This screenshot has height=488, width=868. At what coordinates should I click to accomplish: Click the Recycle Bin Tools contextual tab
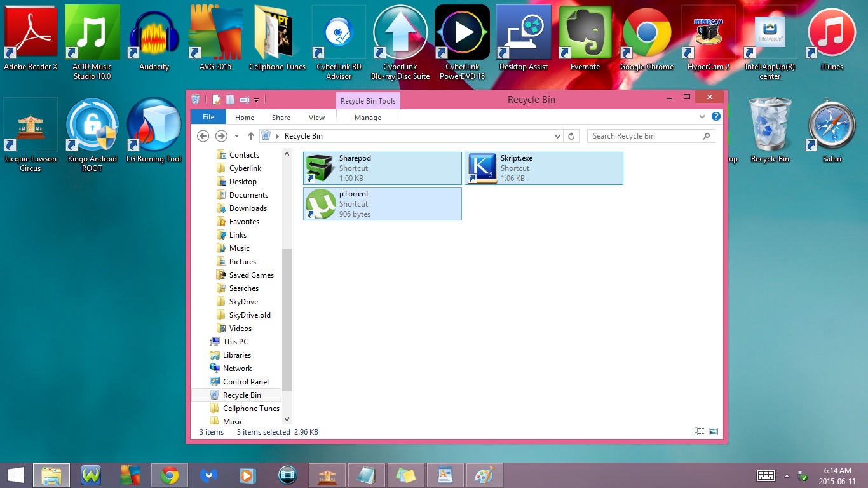[368, 101]
